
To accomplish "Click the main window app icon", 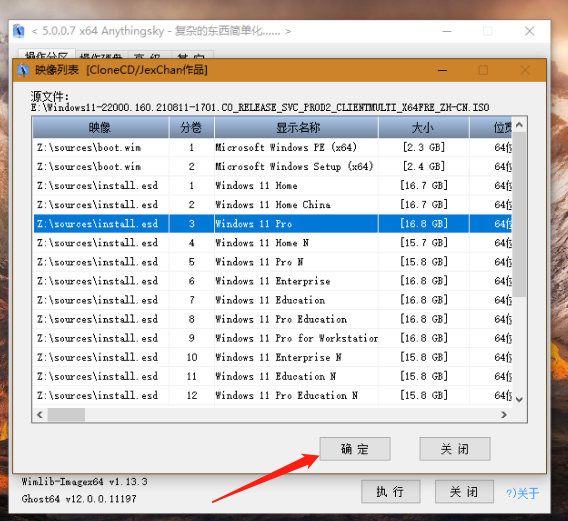I will pyautogui.click(x=19, y=31).
